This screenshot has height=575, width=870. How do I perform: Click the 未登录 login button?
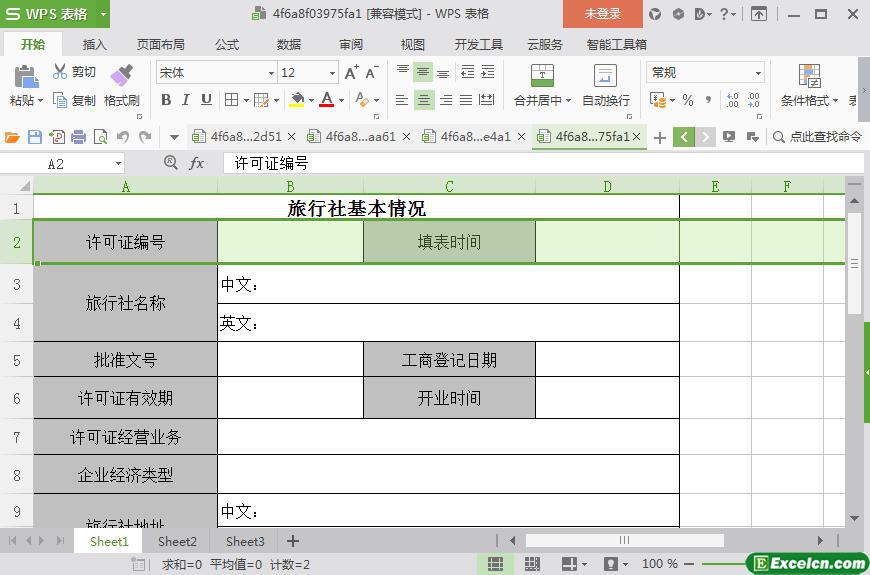[x=602, y=14]
